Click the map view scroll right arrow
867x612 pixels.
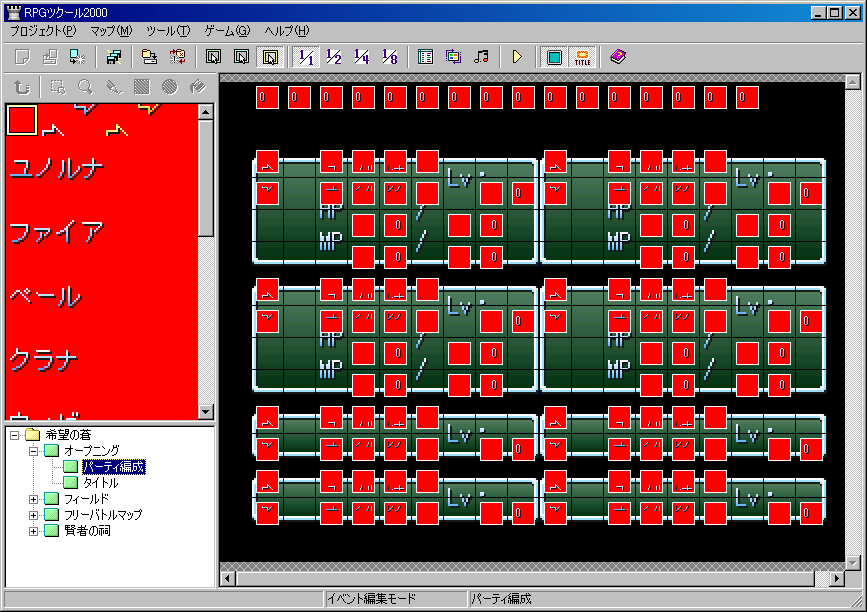pos(837,579)
